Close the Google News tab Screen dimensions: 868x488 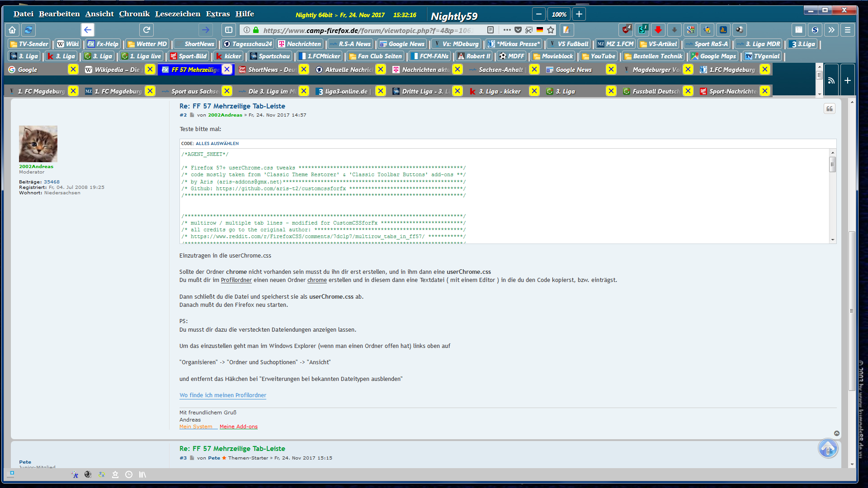click(611, 69)
